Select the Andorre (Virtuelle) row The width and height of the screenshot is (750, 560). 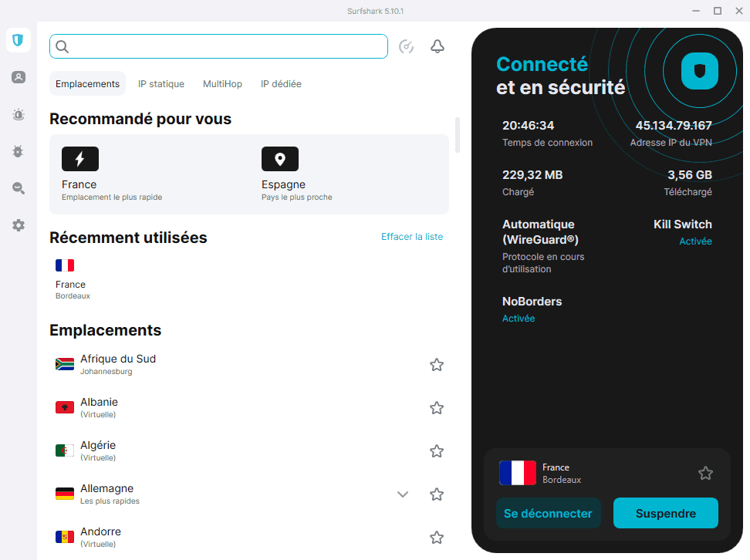[248, 537]
